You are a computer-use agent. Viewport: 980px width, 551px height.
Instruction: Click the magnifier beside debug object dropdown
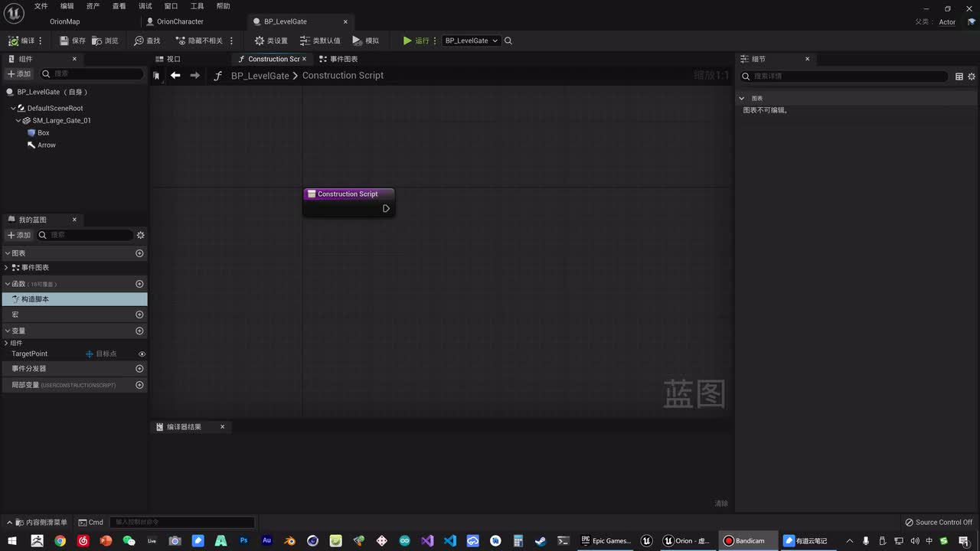(508, 41)
